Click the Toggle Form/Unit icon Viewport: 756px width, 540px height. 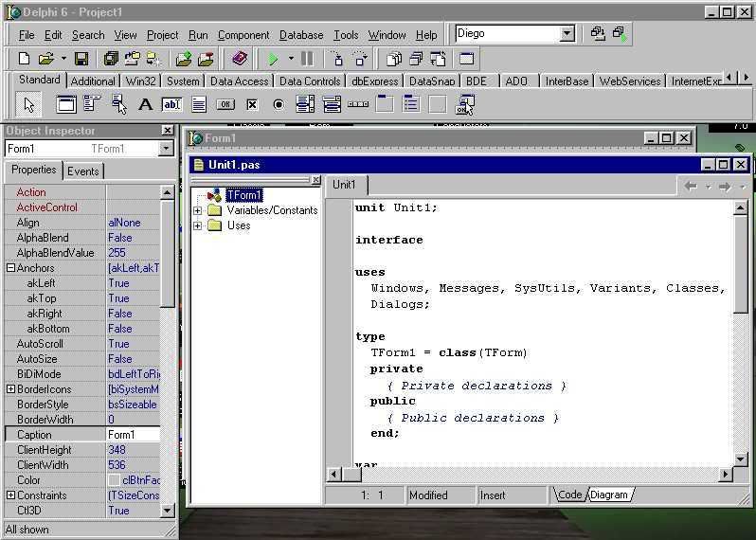(438, 59)
